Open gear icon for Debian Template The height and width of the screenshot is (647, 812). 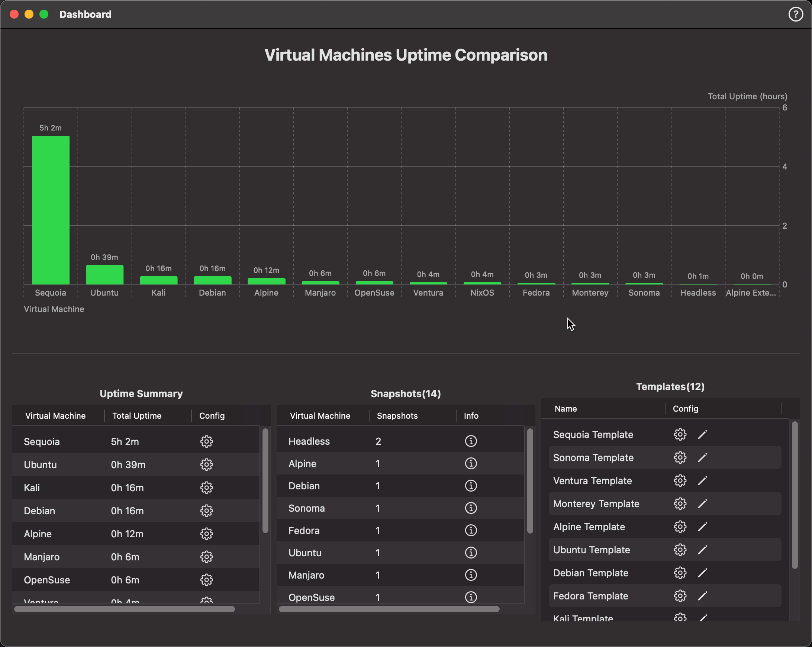click(x=680, y=573)
